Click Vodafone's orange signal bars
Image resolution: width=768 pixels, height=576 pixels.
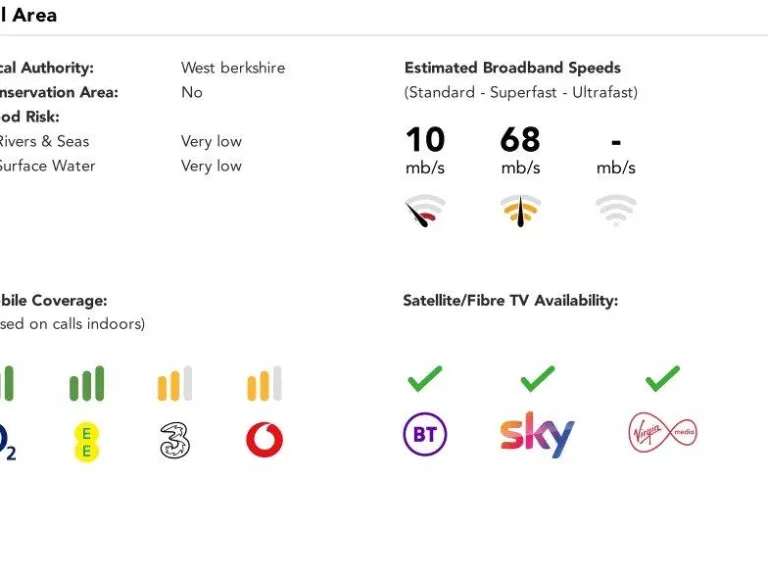(x=264, y=385)
